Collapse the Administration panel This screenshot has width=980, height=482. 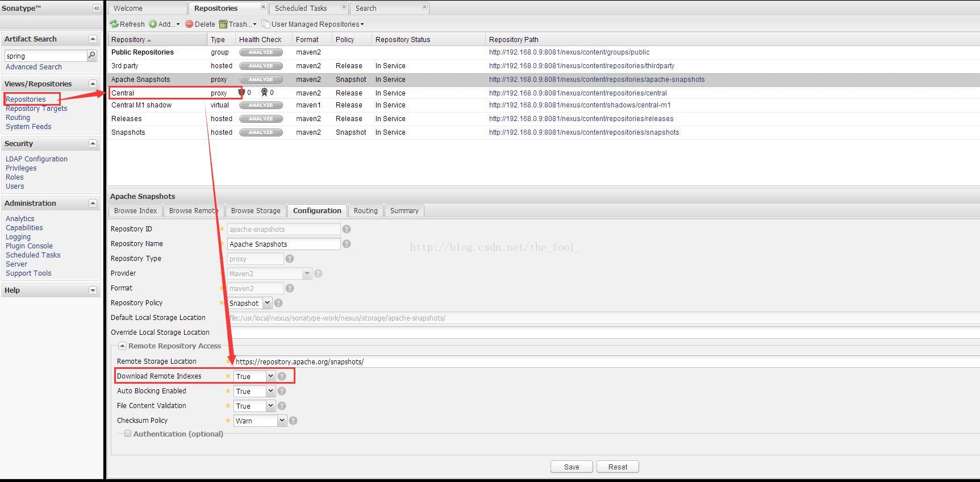93,203
